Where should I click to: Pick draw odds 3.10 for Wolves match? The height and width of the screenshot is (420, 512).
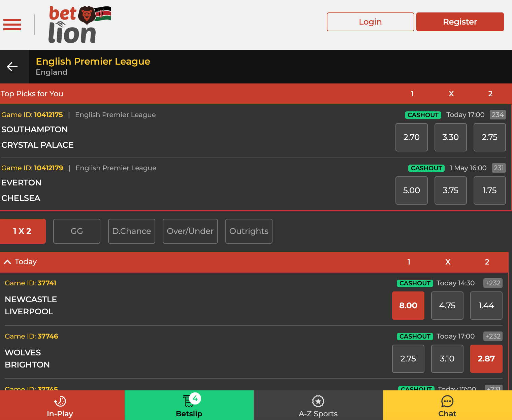pos(447,359)
